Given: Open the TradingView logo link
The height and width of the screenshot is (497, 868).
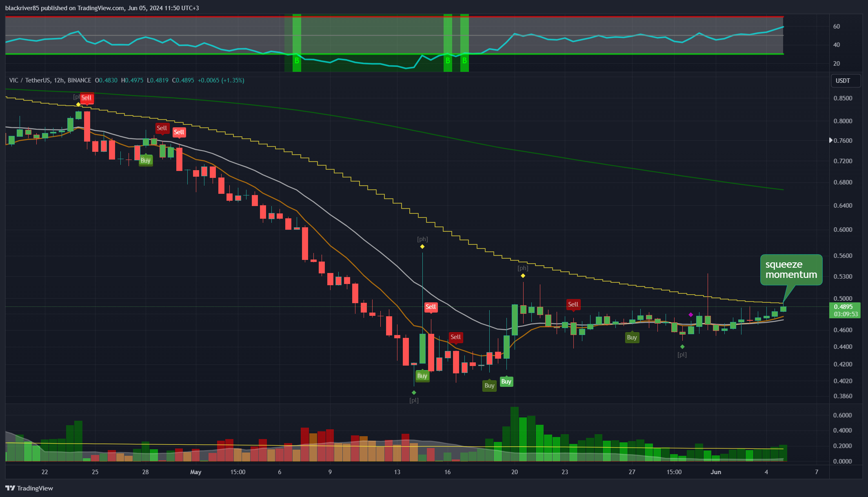Looking at the screenshot, I should [x=29, y=488].
